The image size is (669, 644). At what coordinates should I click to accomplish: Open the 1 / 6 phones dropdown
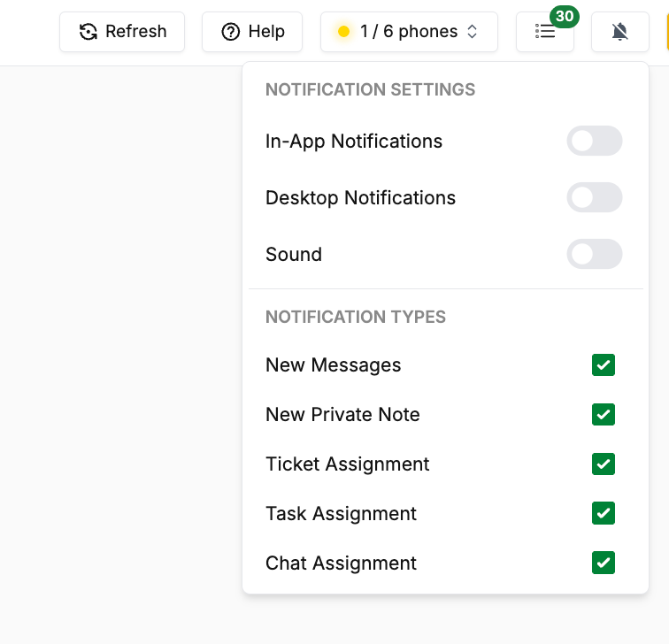(x=409, y=32)
